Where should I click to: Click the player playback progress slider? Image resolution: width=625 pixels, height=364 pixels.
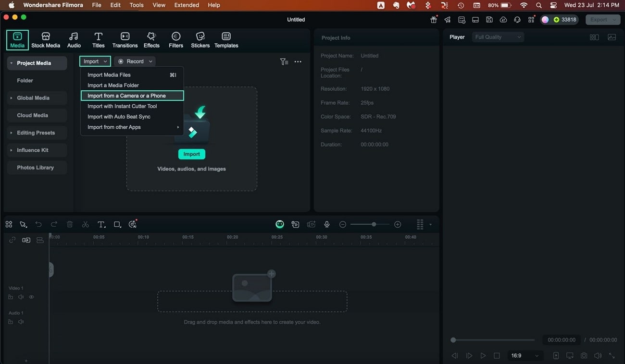pos(494,340)
